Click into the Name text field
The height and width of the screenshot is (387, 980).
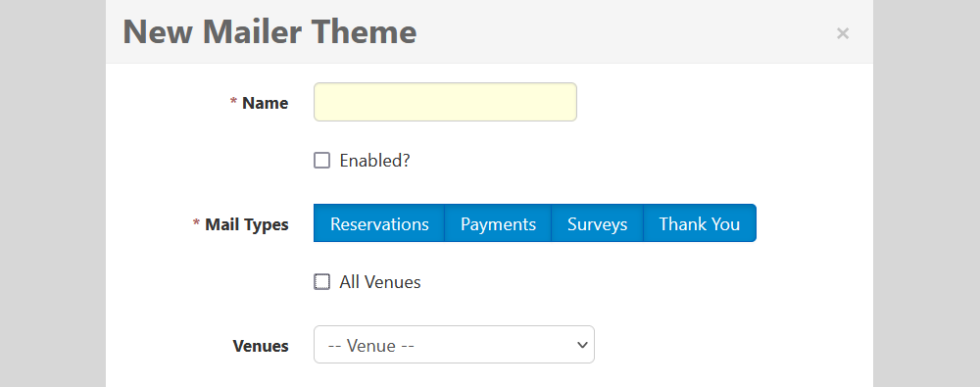click(x=445, y=102)
